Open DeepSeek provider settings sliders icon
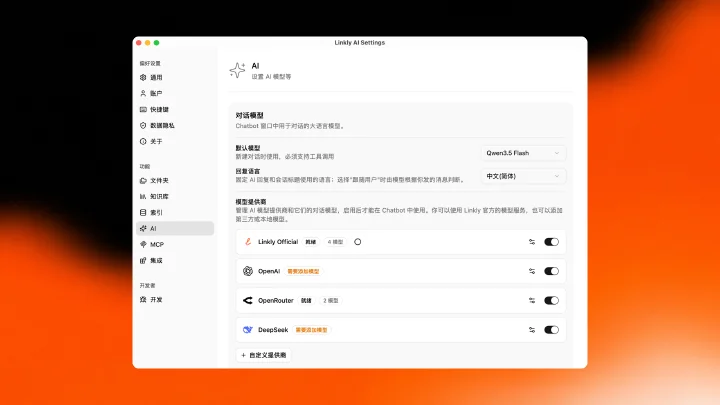Viewport: 720px width, 405px height. click(532, 330)
